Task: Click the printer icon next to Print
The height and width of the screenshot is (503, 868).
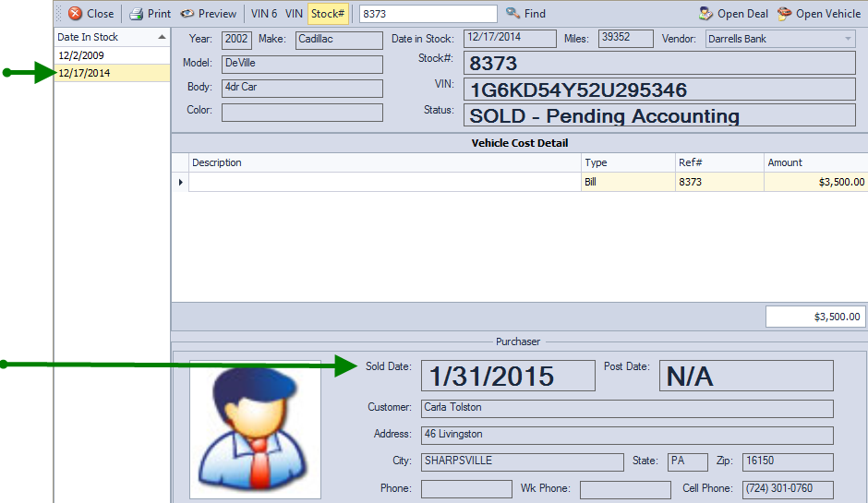Action: coord(136,14)
